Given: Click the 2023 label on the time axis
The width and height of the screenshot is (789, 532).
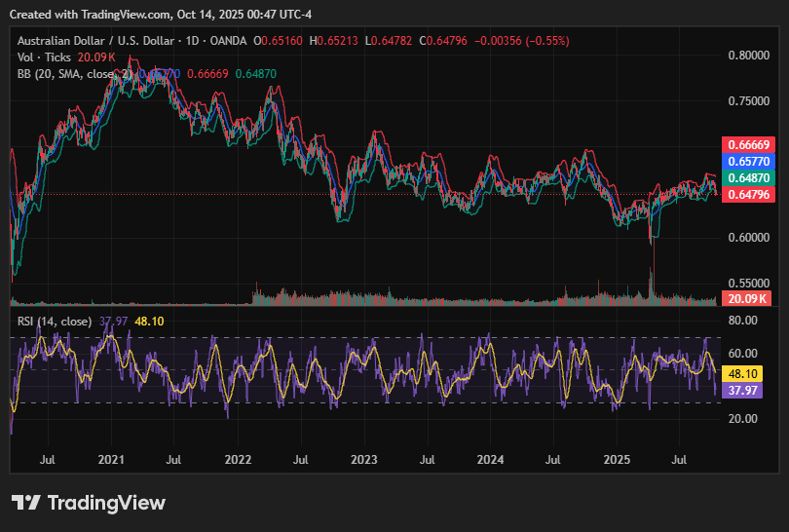Looking at the screenshot, I should pyautogui.click(x=363, y=458).
